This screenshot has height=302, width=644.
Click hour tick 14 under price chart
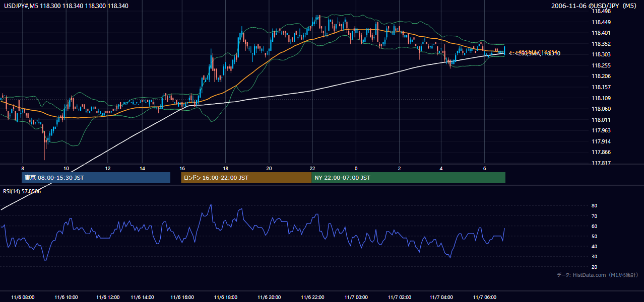[143, 168]
